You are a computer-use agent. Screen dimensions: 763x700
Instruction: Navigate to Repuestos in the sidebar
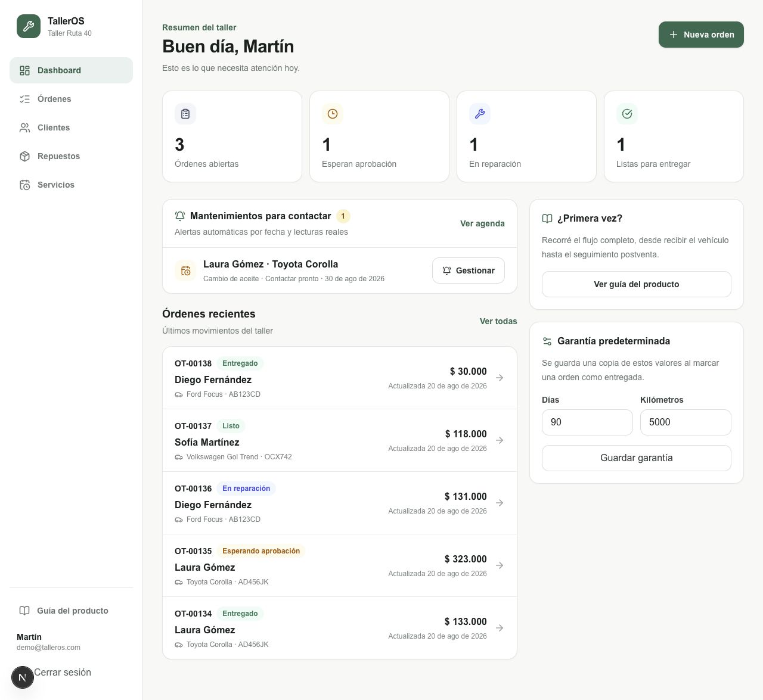pos(71,156)
